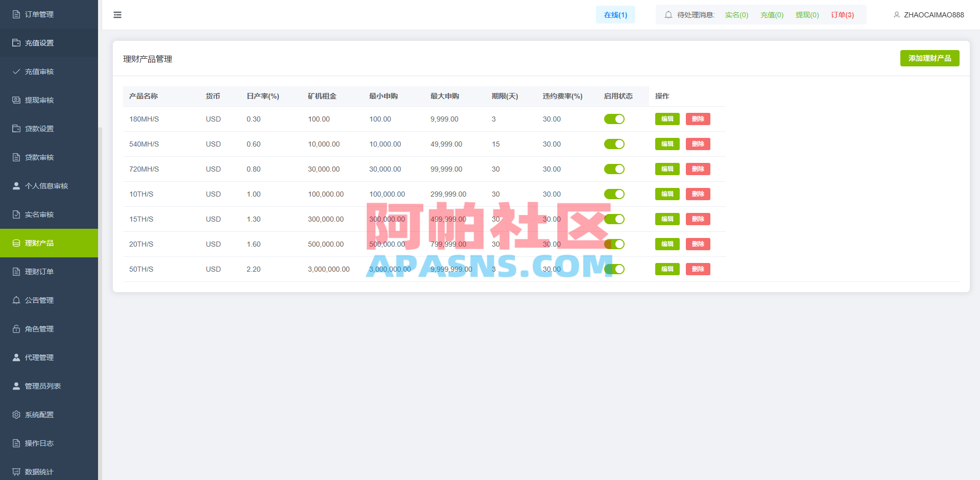The width and height of the screenshot is (980, 480).
Task: Click the 系统配置 gear icon
Action: coord(16,415)
